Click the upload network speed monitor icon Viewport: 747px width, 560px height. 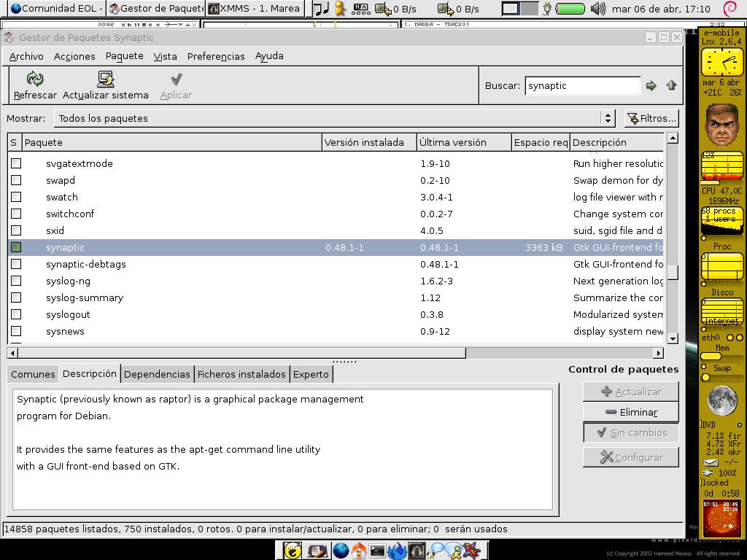pos(446,9)
